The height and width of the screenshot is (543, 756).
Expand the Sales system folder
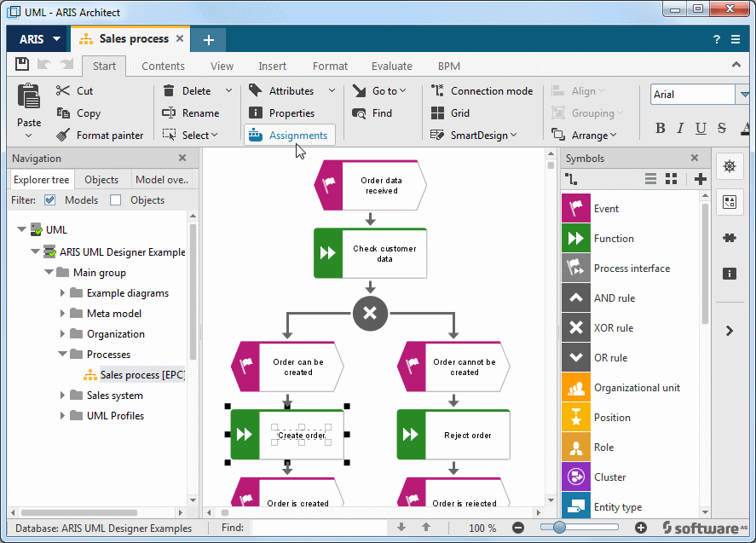pyautogui.click(x=62, y=395)
